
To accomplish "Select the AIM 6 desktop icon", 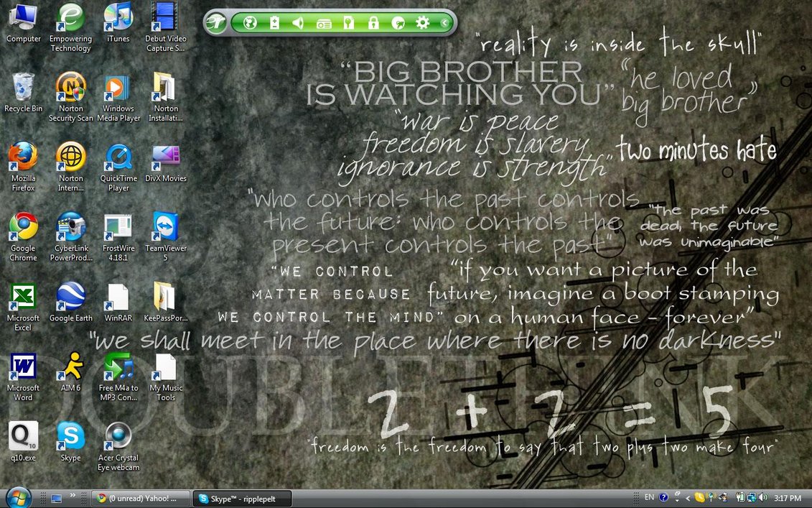I will coord(70,367).
